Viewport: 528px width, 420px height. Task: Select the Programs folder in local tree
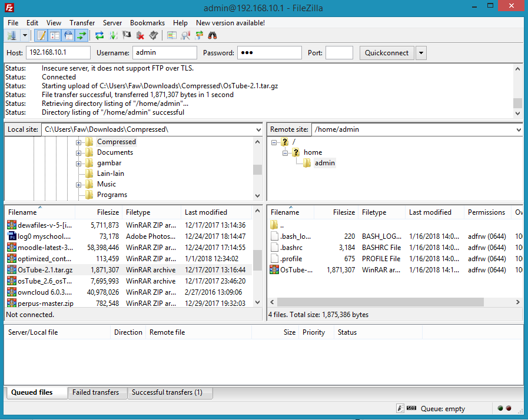[x=112, y=195]
